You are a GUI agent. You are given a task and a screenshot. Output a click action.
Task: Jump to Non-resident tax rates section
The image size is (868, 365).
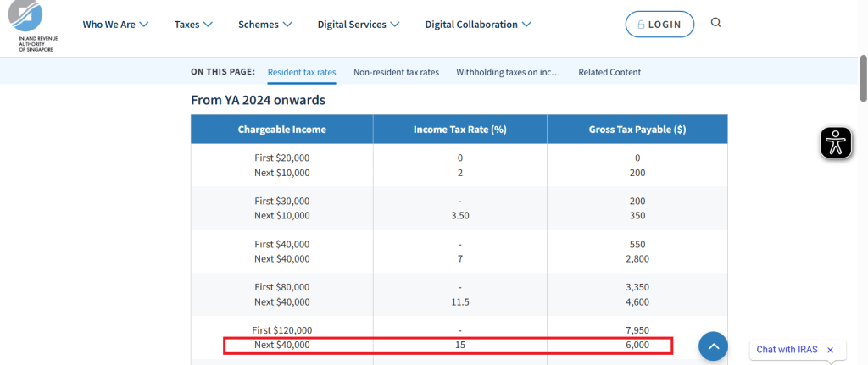point(396,72)
